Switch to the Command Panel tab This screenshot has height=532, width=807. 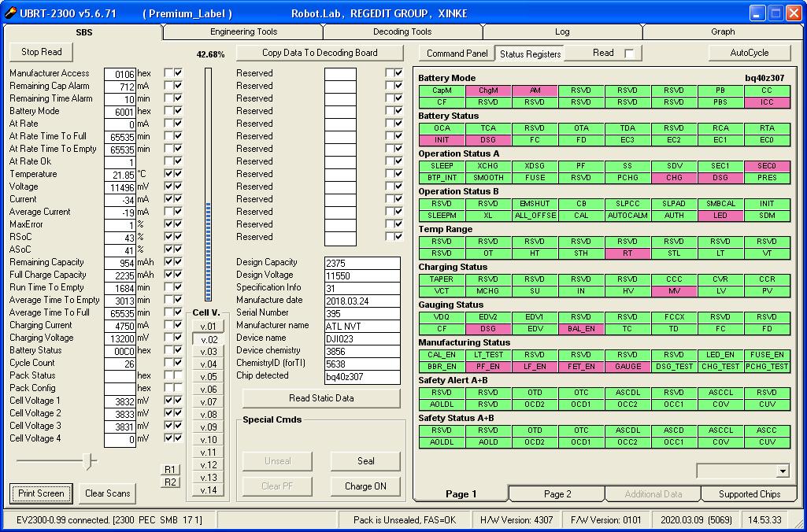pyautogui.click(x=457, y=53)
